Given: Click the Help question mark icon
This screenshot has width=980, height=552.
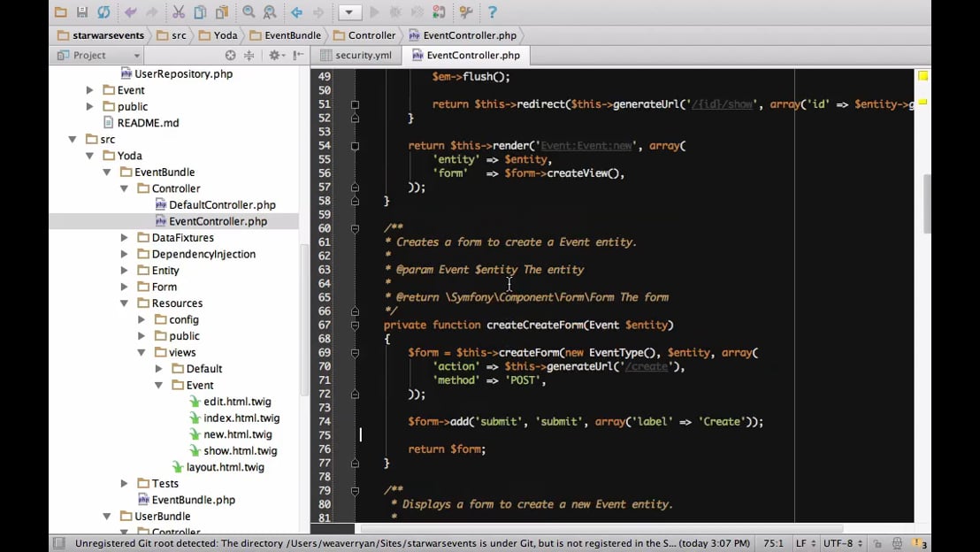Looking at the screenshot, I should 492,11.
